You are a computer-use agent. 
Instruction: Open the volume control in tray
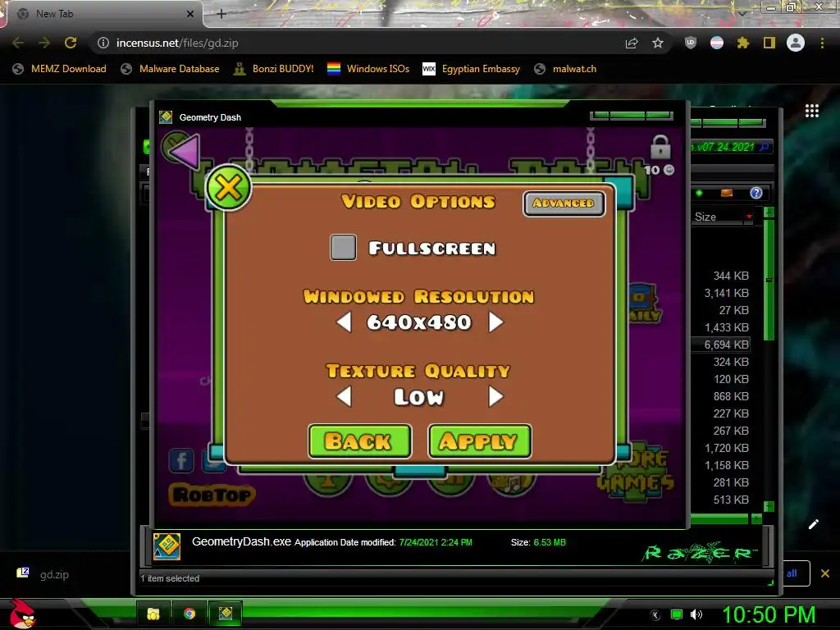pos(696,614)
